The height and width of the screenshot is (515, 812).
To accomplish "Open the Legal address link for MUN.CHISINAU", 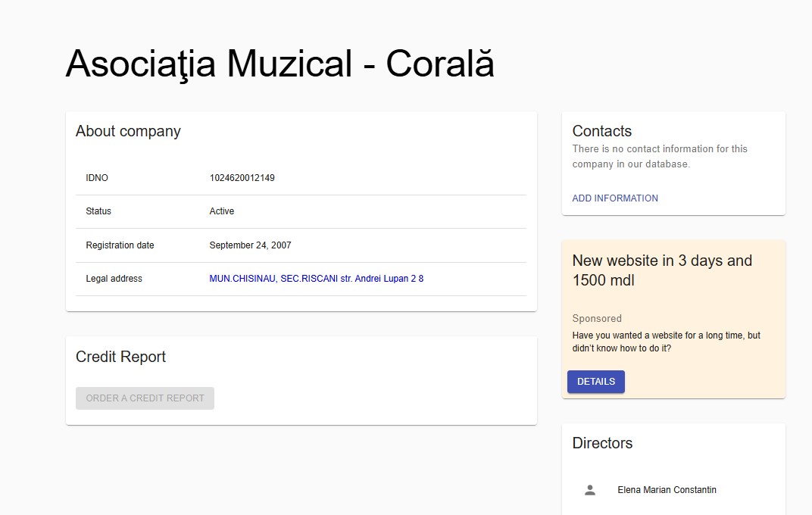I will (x=316, y=279).
